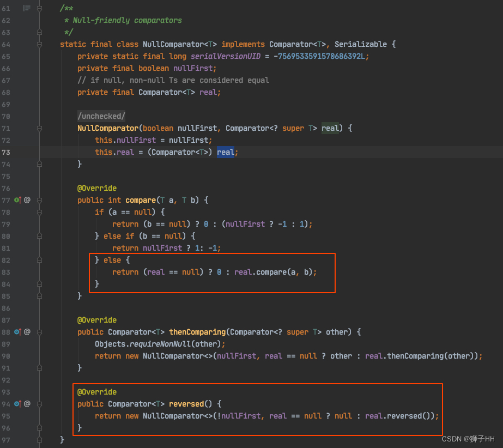503x448 pixels.
Task: Click the CSDN @狮子HH watermark link
Action: [x=470, y=439]
